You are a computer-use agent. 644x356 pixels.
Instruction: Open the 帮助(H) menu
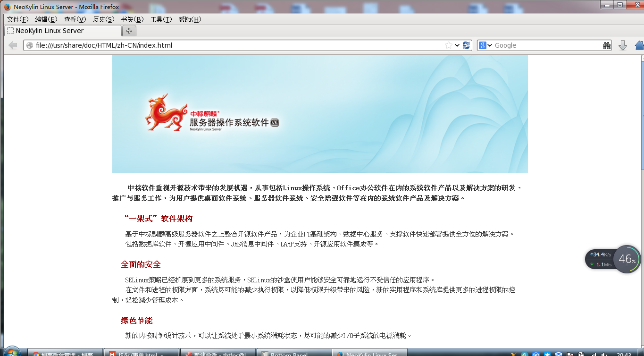(190, 19)
